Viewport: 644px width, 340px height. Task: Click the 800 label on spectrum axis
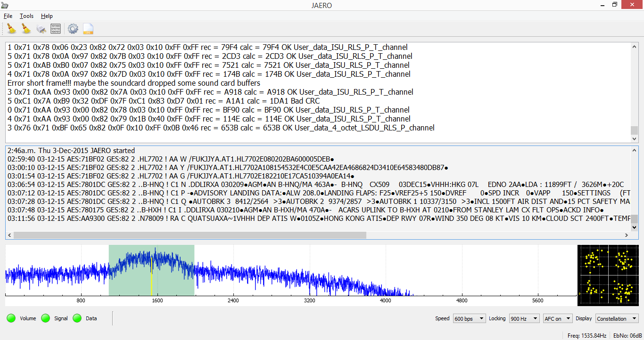pyautogui.click(x=81, y=300)
